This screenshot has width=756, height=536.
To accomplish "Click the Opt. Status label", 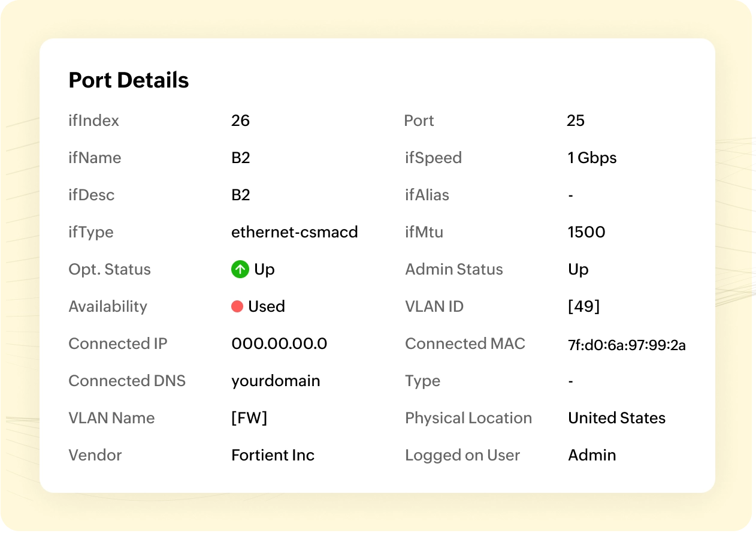I will click(110, 269).
